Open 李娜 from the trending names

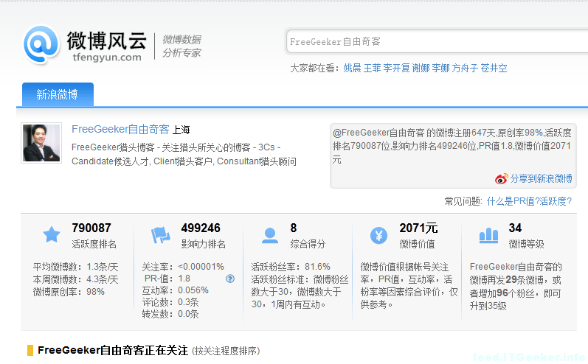click(440, 68)
